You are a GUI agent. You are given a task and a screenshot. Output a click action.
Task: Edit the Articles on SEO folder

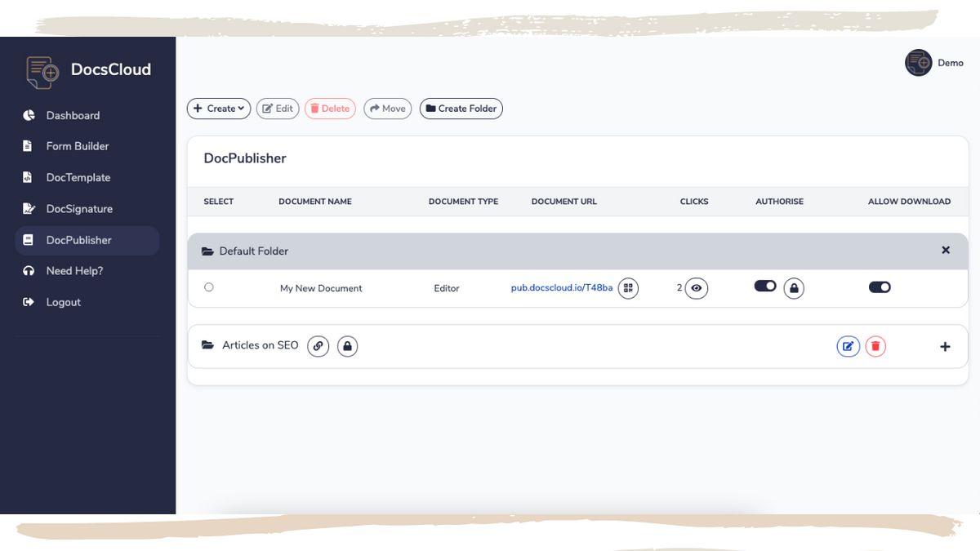[x=848, y=346]
